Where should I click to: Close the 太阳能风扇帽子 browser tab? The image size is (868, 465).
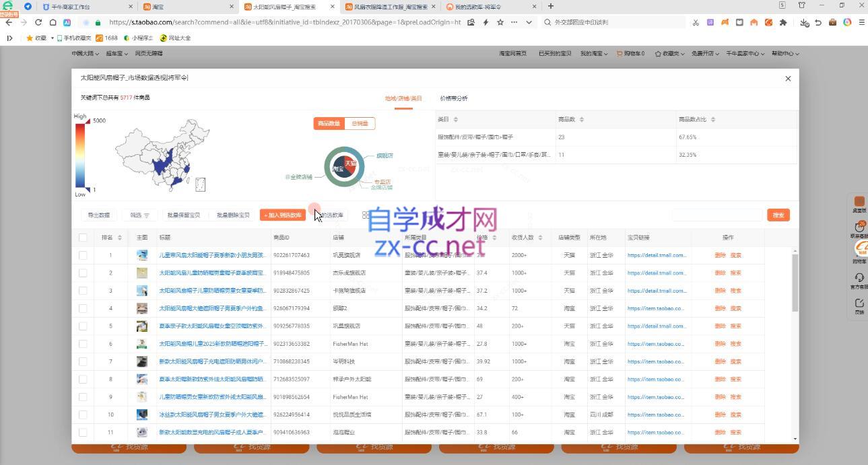coord(333,7)
